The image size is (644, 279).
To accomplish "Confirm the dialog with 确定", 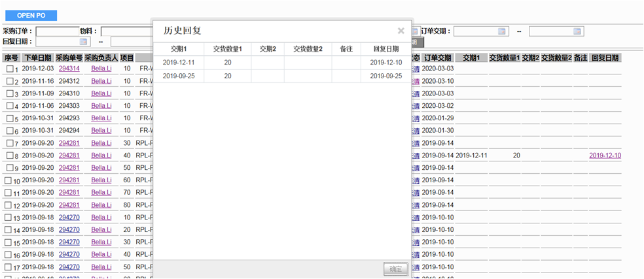I will (396, 270).
